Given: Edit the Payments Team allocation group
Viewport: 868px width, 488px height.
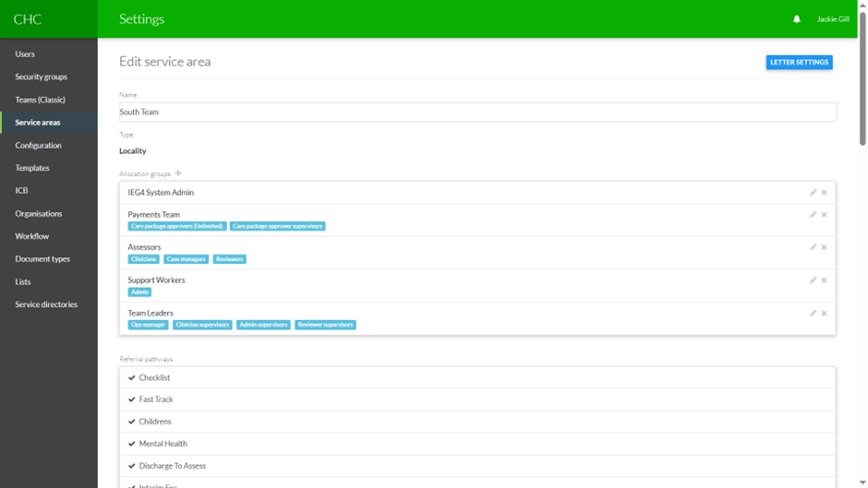Looking at the screenshot, I should (813, 215).
